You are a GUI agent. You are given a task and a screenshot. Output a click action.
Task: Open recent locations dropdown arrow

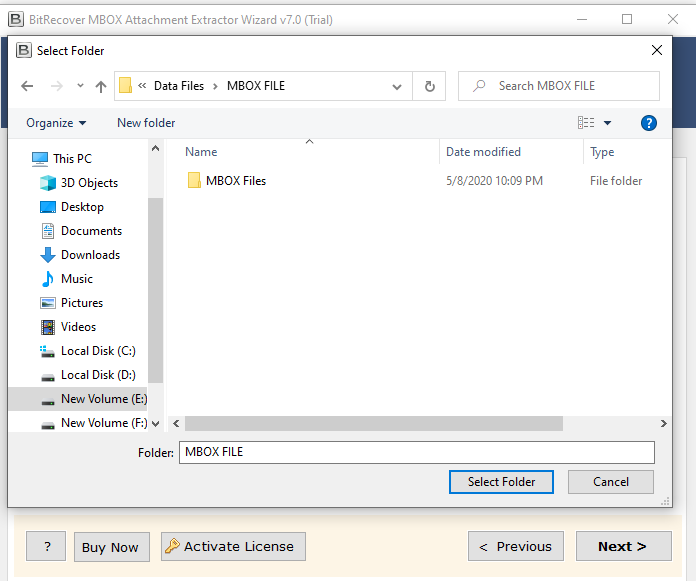(80, 86)
